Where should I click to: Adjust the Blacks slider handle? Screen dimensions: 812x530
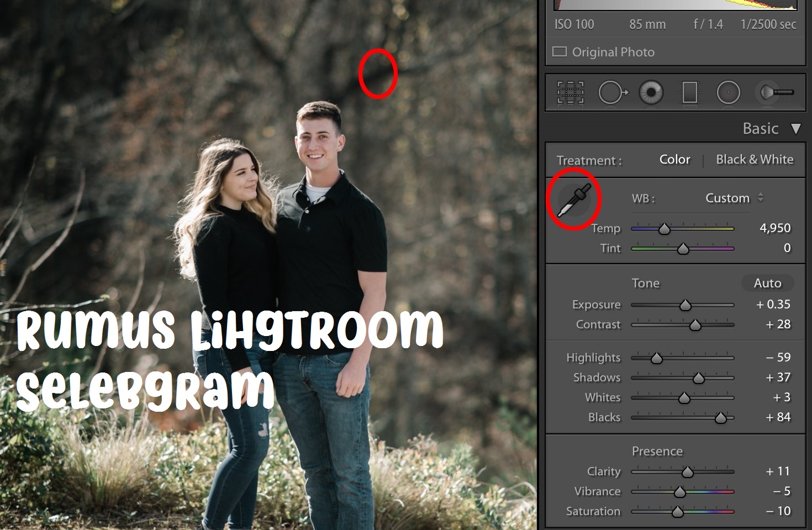(721, 418)
